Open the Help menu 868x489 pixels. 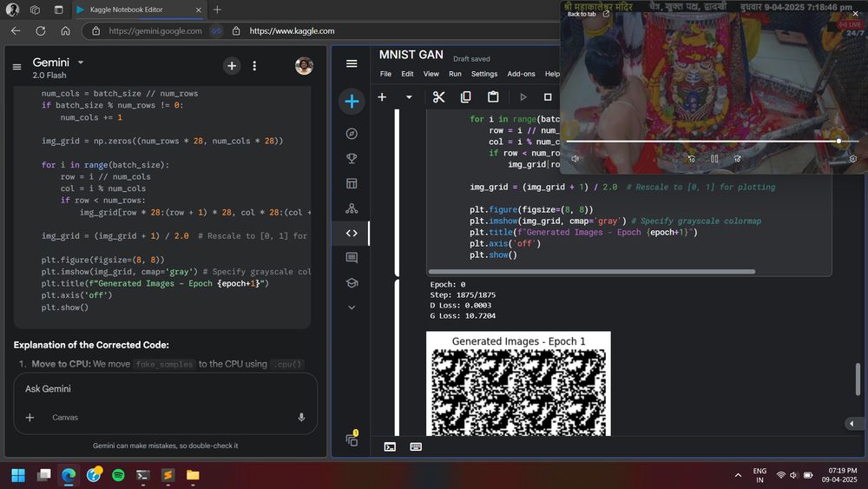(x=552, y=74)
